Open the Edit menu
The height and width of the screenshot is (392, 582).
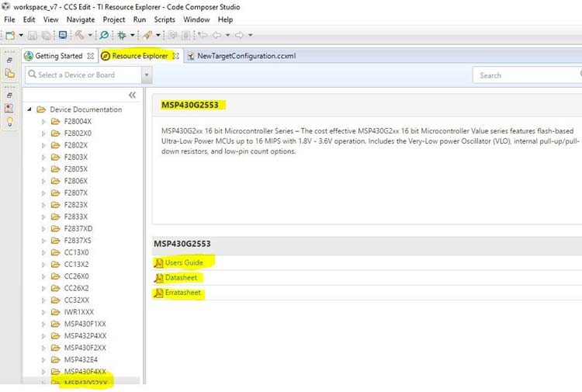[29, 19]
